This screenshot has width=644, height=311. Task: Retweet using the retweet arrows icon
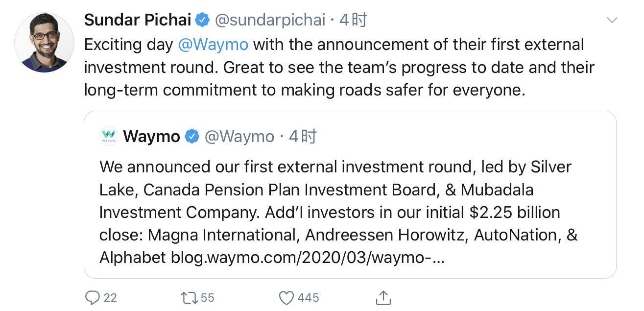point(189,297)
